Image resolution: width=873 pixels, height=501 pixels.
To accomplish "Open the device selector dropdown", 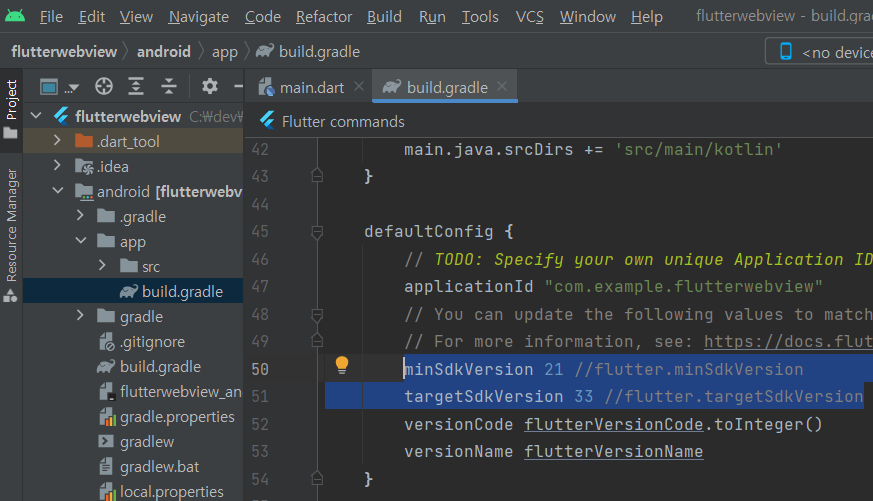I will [x=819, y=52].
